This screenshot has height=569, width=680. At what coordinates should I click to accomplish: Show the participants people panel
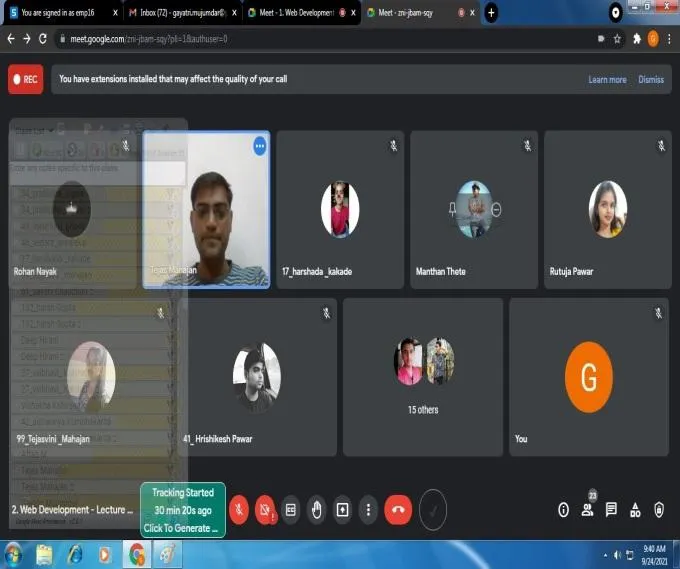point(588,510)
